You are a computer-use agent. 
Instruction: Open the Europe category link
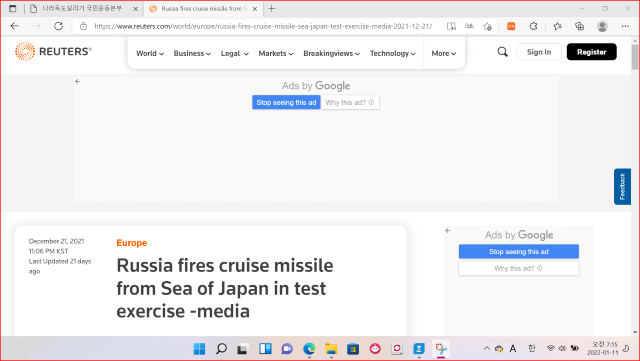(131, 243)
